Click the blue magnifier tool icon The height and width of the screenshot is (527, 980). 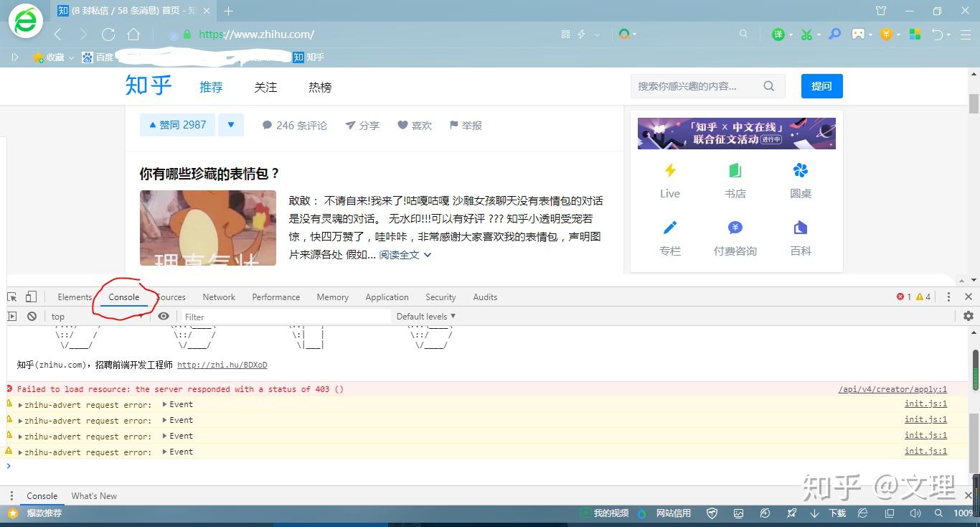pyautogui.click(x=835, y=34)
